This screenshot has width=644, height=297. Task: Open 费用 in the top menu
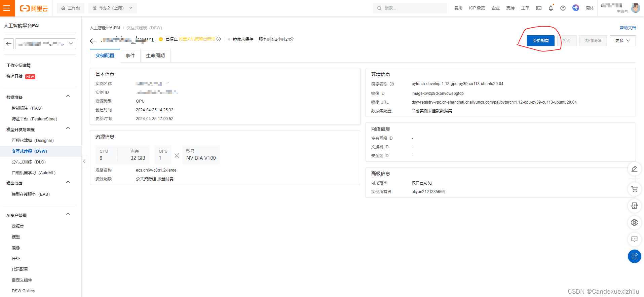pyautogui.click(x=458, y=8)
